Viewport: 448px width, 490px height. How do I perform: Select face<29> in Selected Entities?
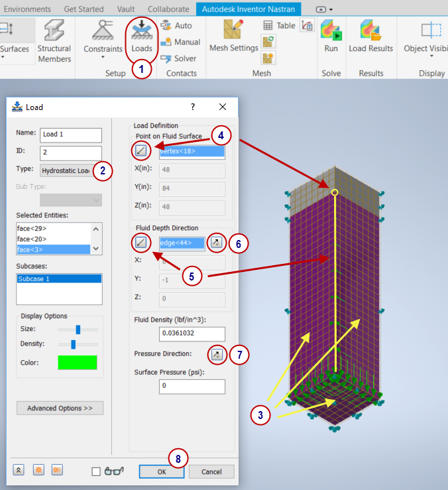pyautogui.click(x=54, y=229)
